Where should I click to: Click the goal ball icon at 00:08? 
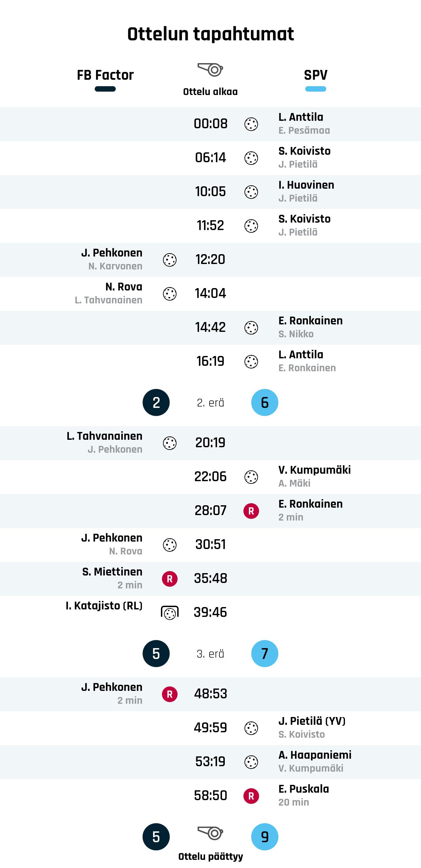pos(251,124)
